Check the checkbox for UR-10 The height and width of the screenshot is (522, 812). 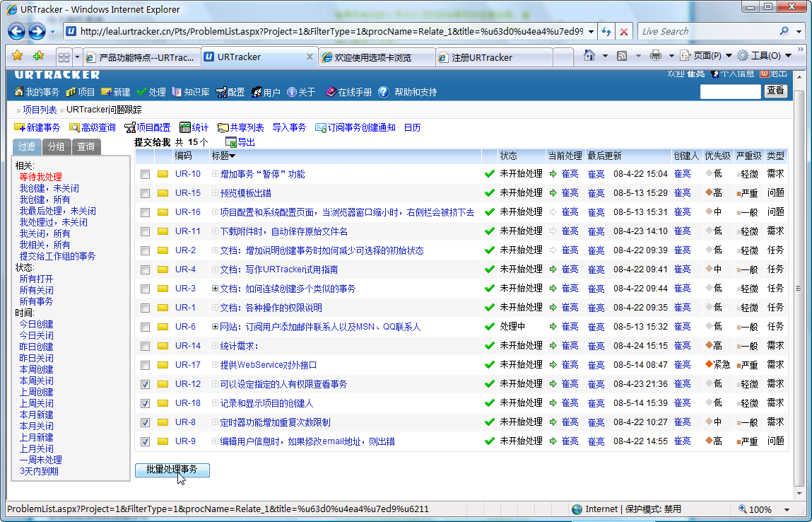pos(145,175)
